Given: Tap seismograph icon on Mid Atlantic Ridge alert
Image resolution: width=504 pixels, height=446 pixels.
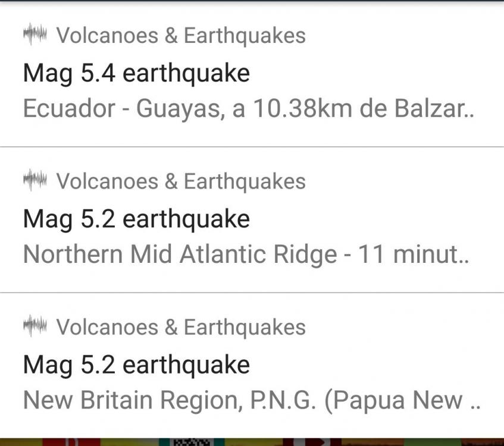Looking at the screenshot, I should (x=35, y=181).
